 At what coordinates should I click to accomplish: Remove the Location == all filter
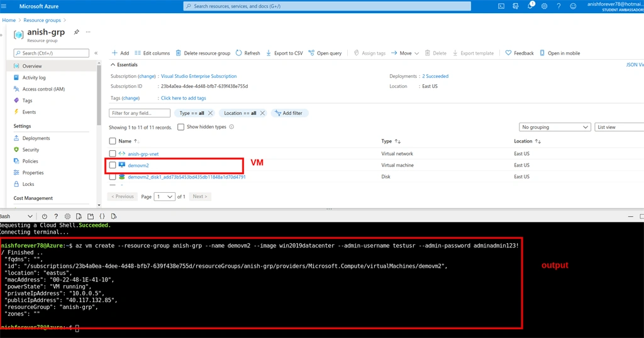(262, 113)
